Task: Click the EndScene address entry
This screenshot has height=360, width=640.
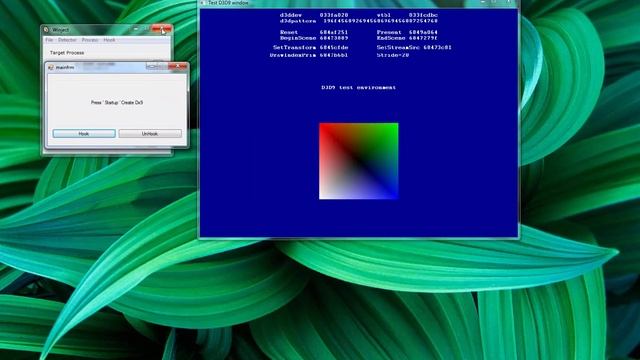Action: point(407,38)
